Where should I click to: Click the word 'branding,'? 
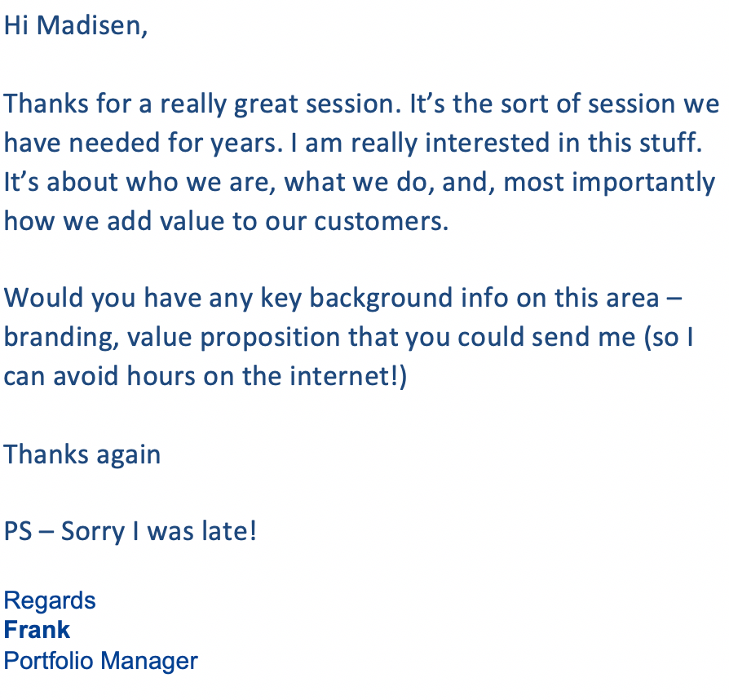(x=61, y=338)
